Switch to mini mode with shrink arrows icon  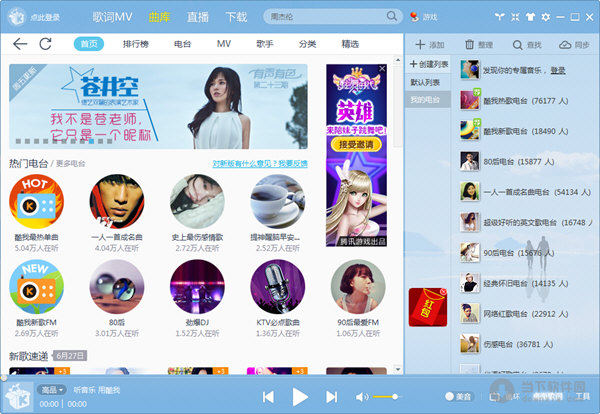515,17
